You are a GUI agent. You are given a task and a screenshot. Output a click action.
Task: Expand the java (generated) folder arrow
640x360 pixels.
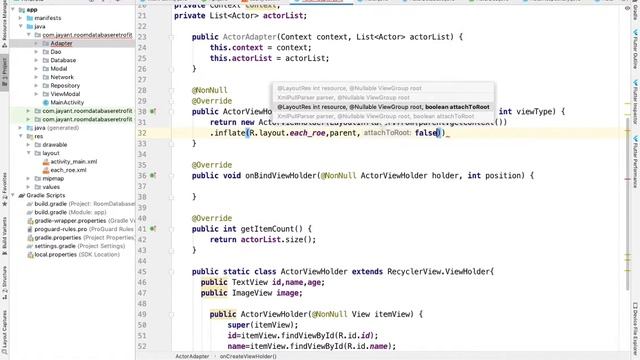click(20, 128)
